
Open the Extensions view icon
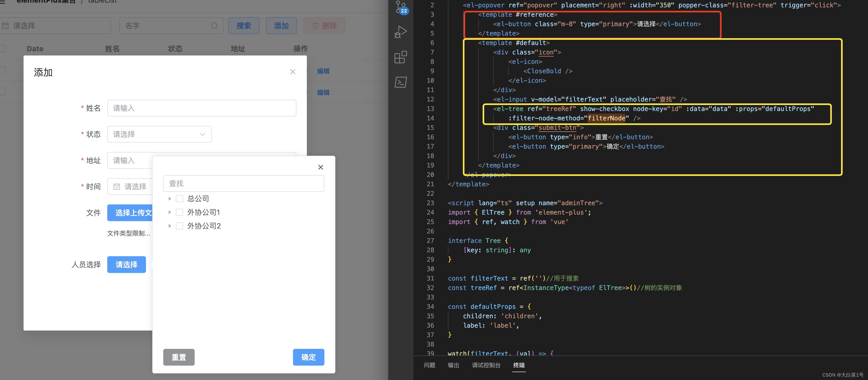[x=401, y=57]
